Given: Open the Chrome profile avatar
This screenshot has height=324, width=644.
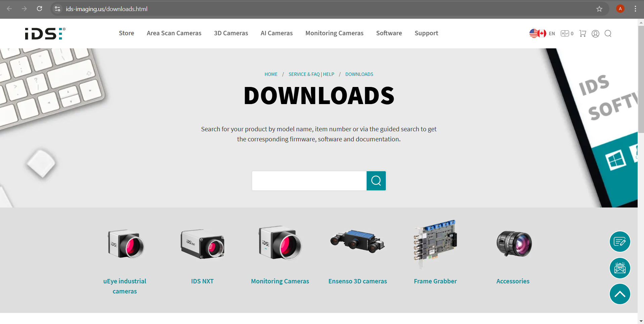Looking at the screenshot, I should pos(620,9).
